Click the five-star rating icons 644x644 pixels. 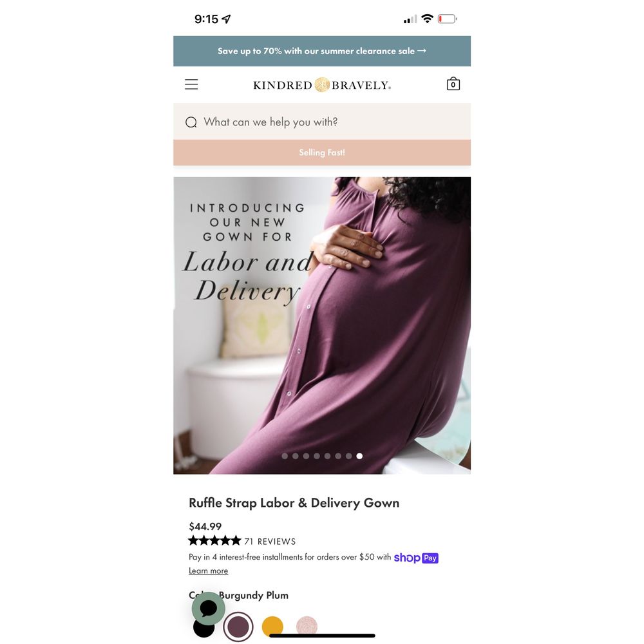(214, 540)
